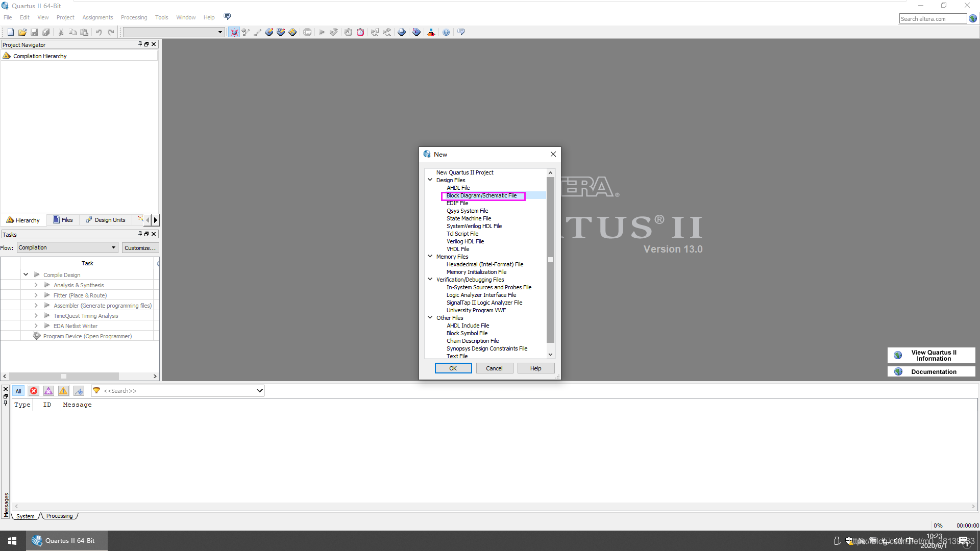This screenshot has width=980, height=551.
Task: Click the blue Help question-mark icon
Action: (446, 32)
